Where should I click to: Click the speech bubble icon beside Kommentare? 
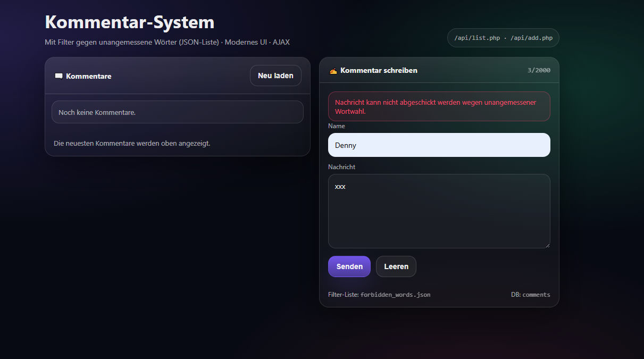[x=58, y=76]
